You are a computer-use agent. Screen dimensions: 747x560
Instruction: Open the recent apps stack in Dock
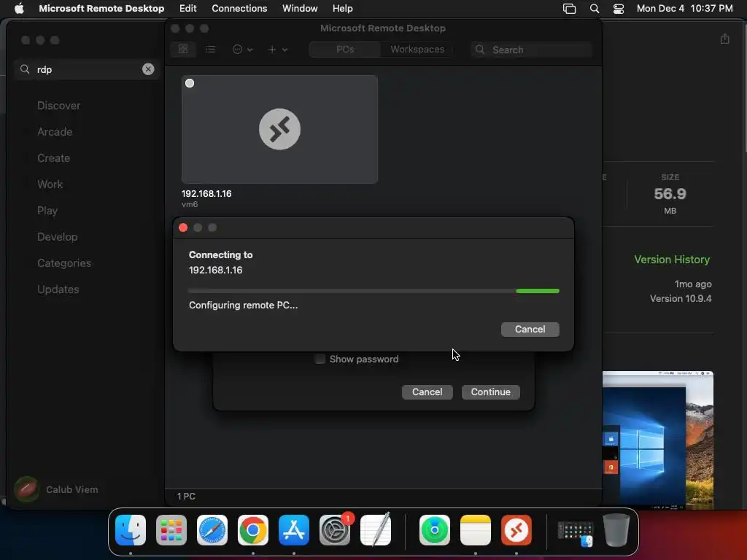tap(576, 533)
